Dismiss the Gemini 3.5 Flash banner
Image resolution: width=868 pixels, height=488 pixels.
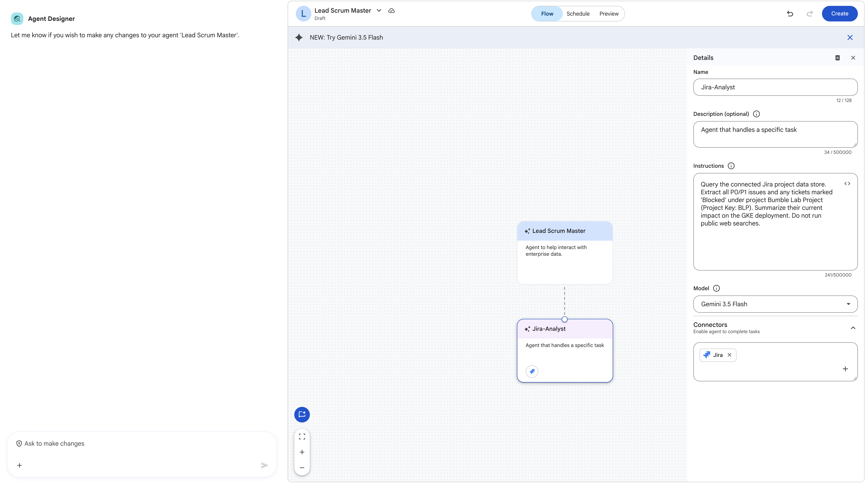[x=850, y=37]
